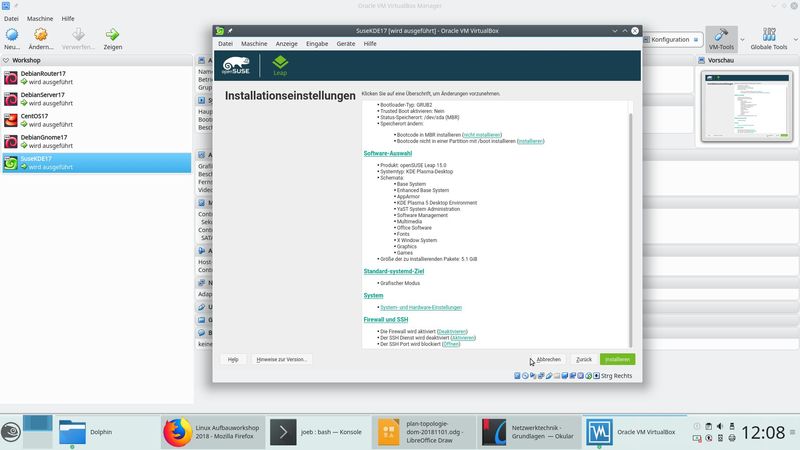Select SuseKDE17 in the VM list

pyautogui.click(x=96, y=163)
